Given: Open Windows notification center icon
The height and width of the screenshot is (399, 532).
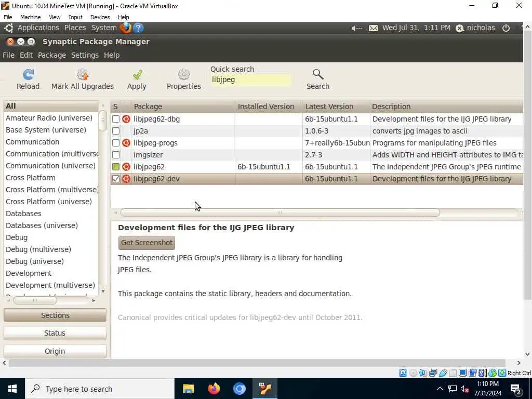Looking at the screenshot, I should tap(516, 389).
